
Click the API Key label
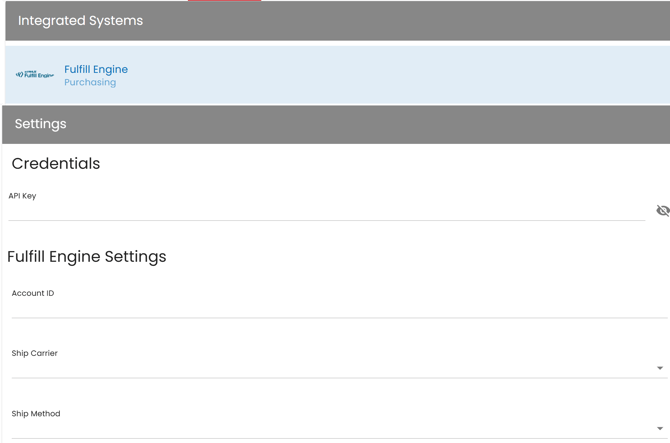coord(22,196)
